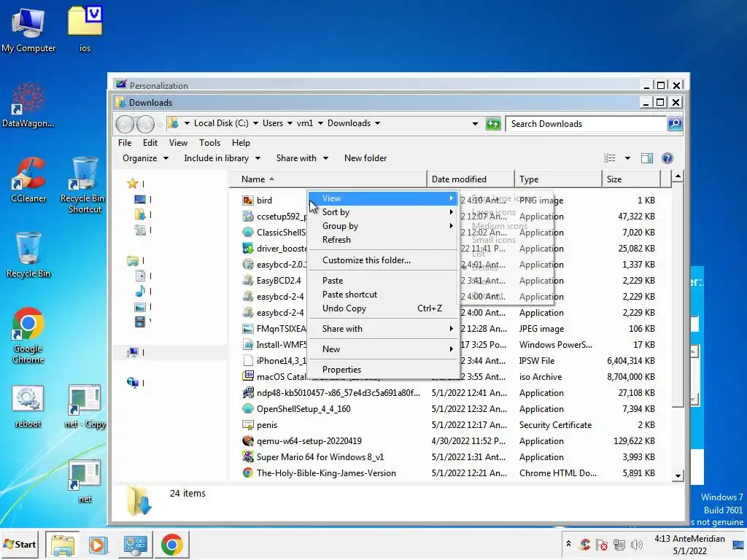
Task: Open the File menu
Action: [125, 143]
